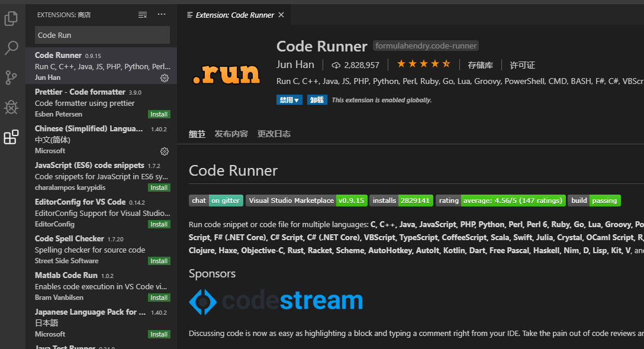Open the extensions panel more actions menu

(x=162, y=14)
